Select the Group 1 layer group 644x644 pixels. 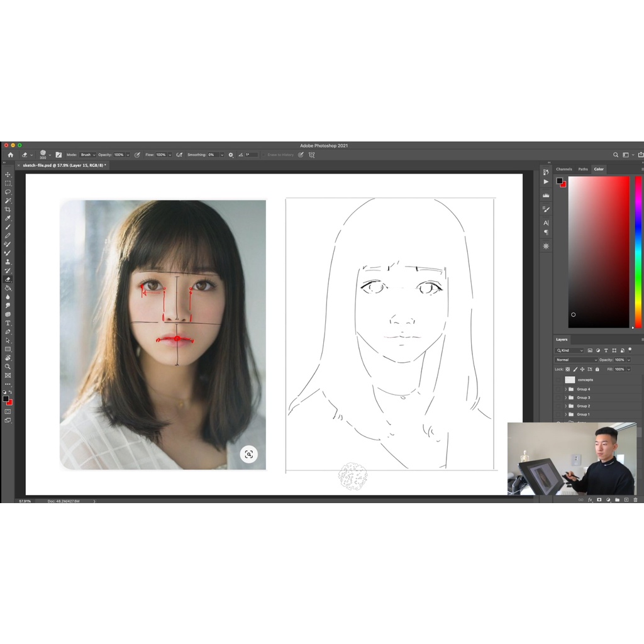click(584, 414)
